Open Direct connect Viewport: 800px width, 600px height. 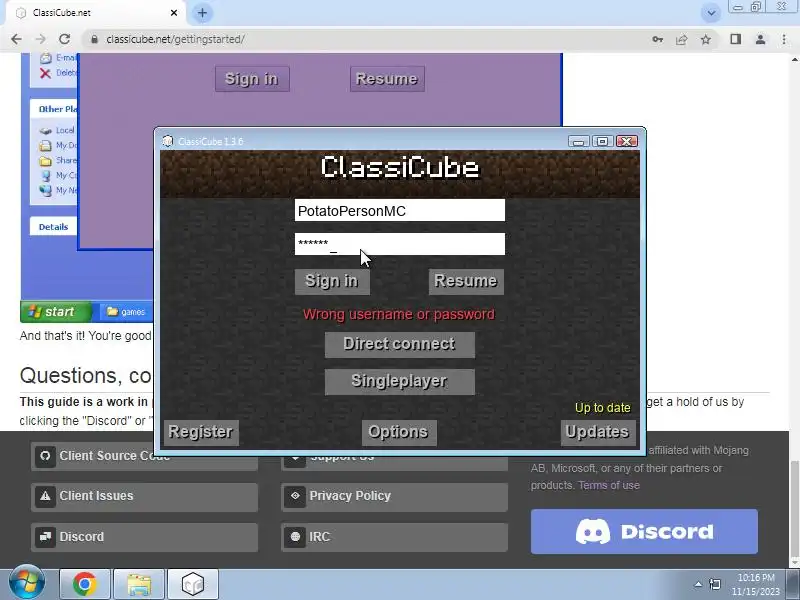(399, 344)
